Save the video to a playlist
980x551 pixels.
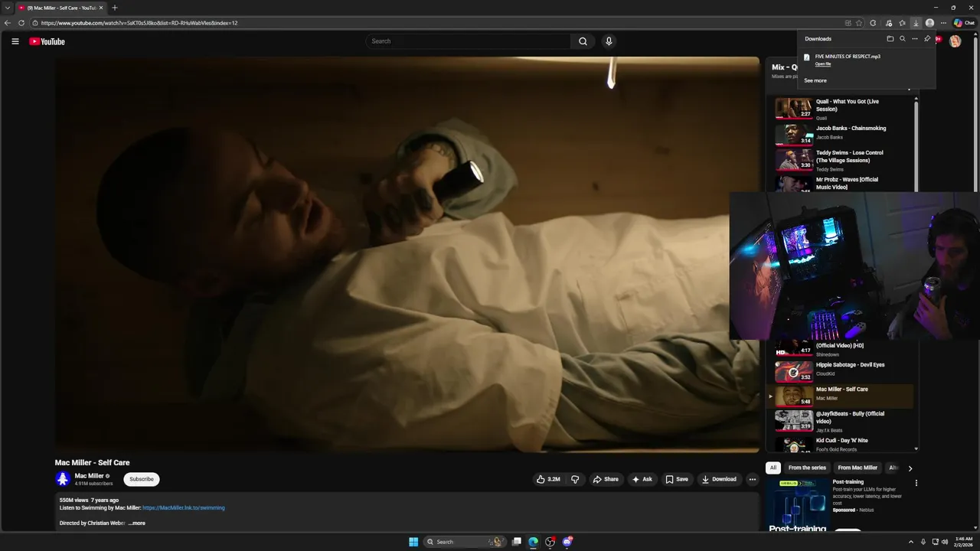coord(677,479)
